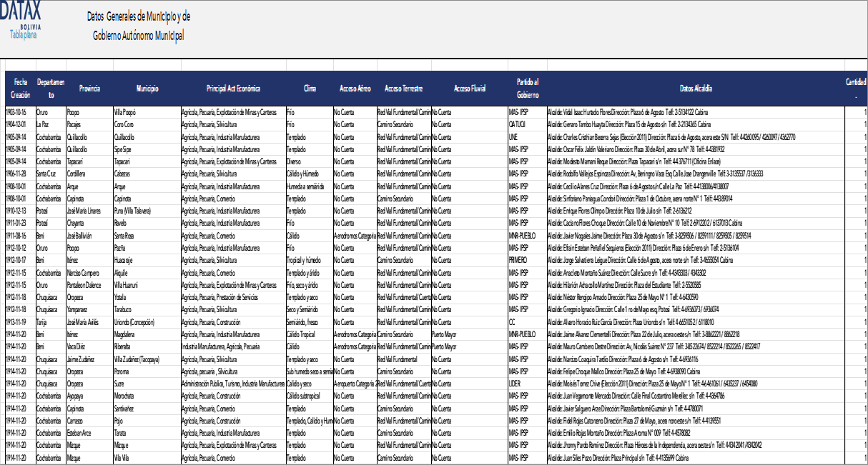Select the 'Clima' column header

pyautogui.click(x=310, y=89)
